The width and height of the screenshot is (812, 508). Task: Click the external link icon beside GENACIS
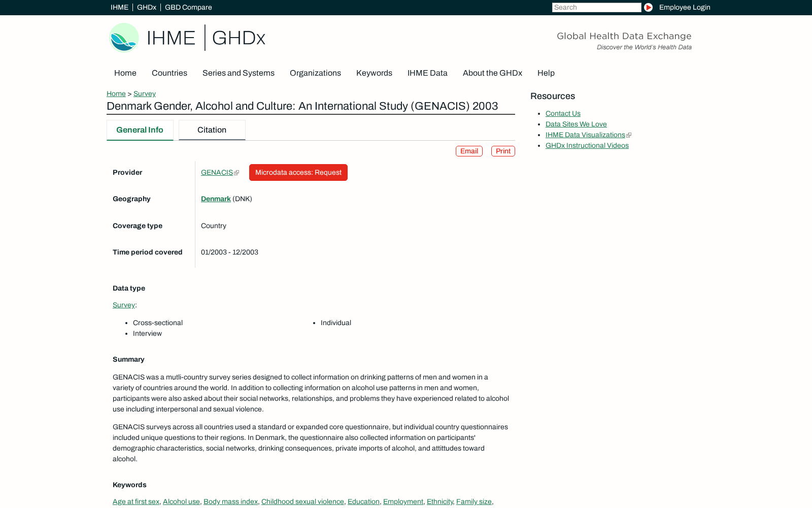[236, 173]
